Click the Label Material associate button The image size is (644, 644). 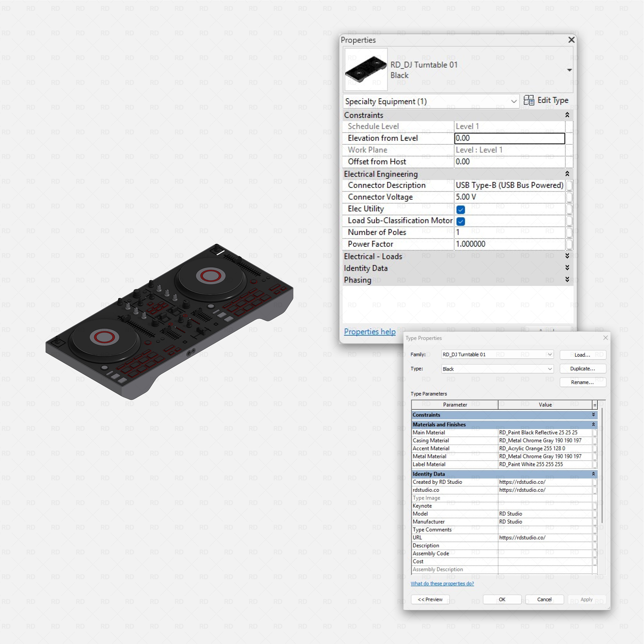[595, 464]
